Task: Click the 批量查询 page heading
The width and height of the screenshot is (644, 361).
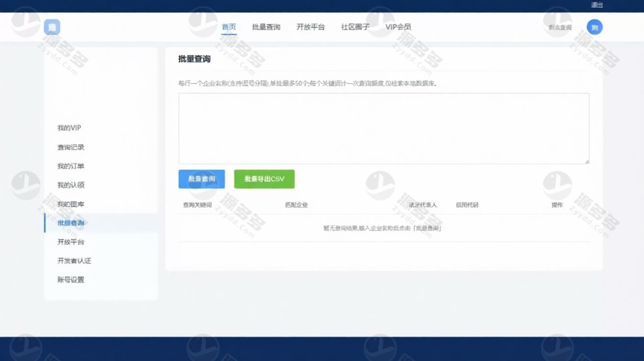Action: click(x=194, y=59)
